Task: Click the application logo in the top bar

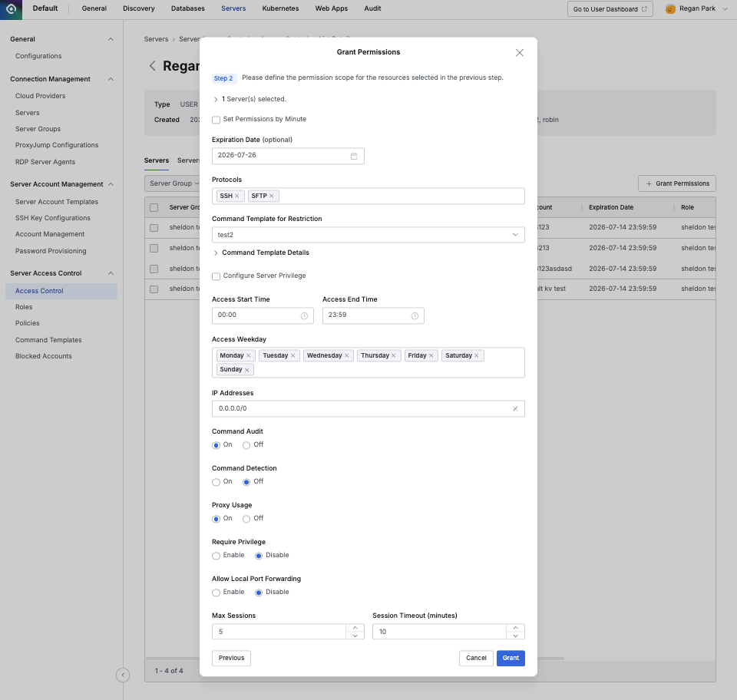Action: (11, 8)
